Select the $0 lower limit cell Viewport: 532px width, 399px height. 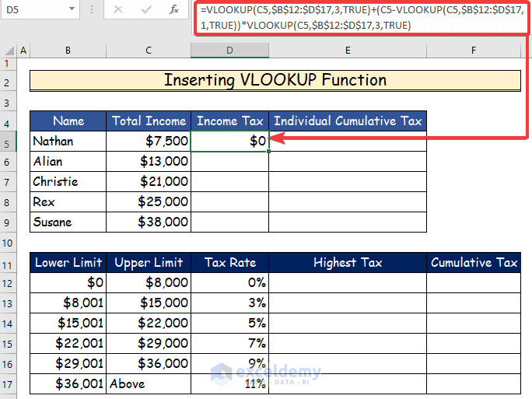point(68,282)
